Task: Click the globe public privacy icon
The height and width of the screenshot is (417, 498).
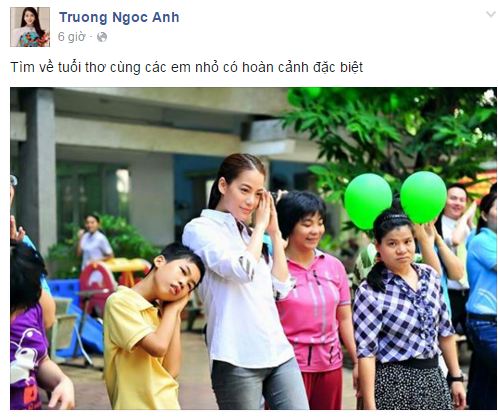Action: (x=102, y=37)
